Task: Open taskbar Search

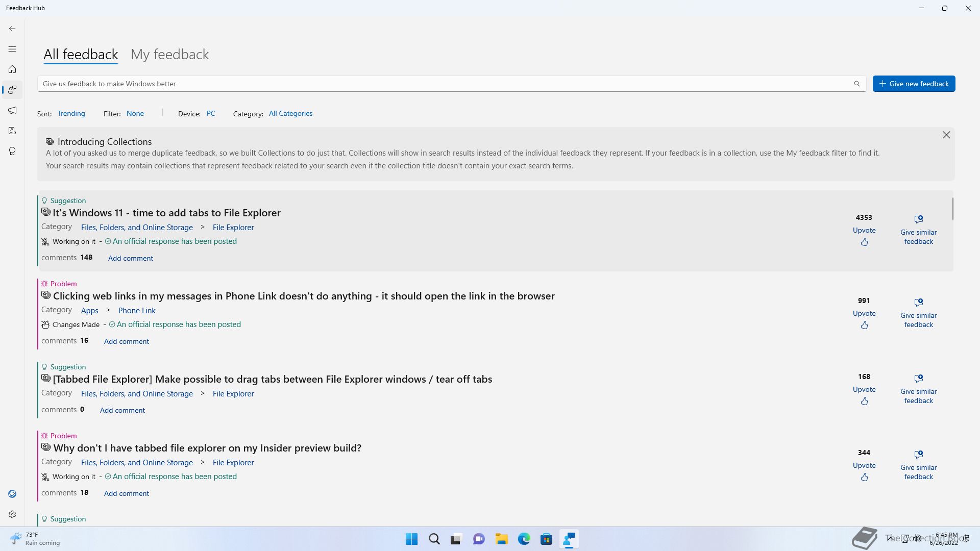Action: 434,539
